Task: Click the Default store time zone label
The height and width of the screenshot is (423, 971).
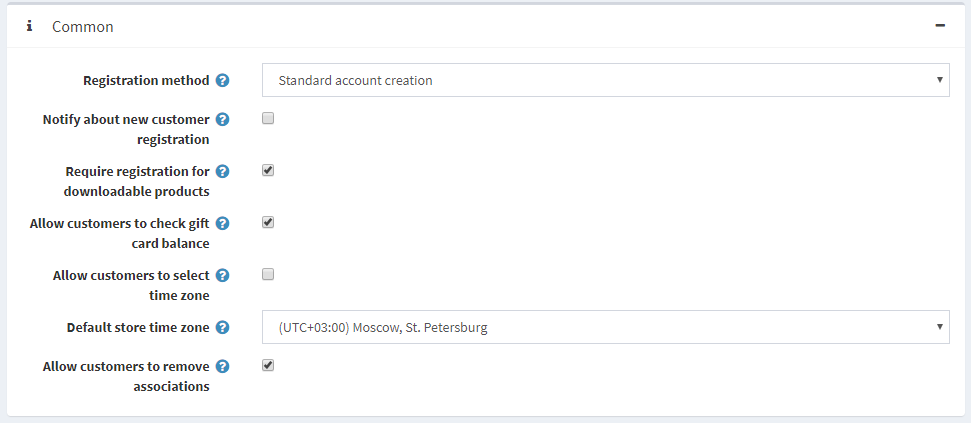Action: tap(138, 327)
